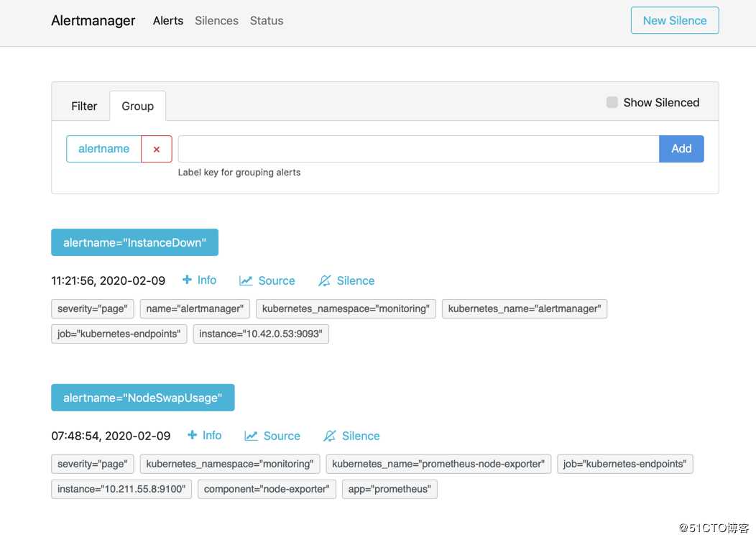The image size is (756, 540).
Task: Click the New Silence button
Action: (675, 21)
